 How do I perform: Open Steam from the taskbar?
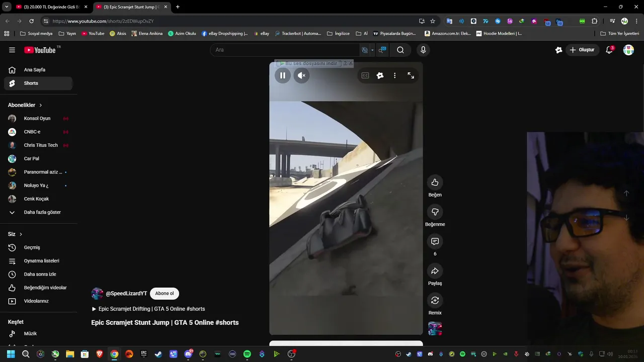coord(158,354)
